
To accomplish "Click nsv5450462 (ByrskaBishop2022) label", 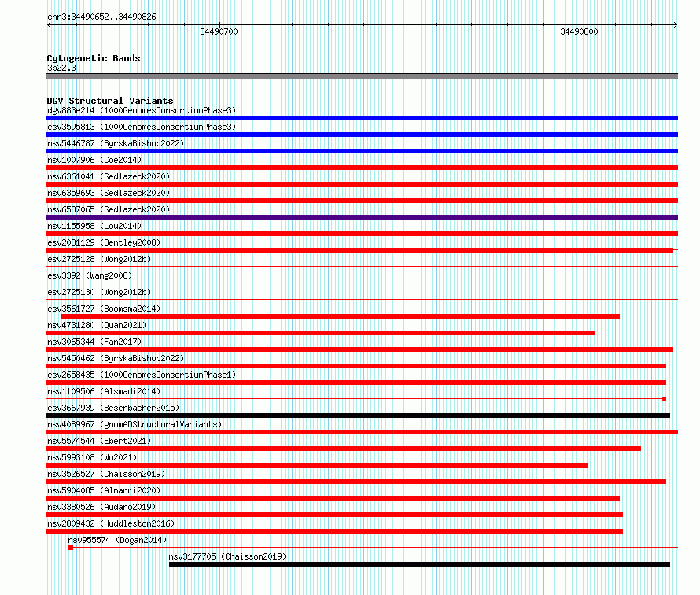I will (116, 358).
